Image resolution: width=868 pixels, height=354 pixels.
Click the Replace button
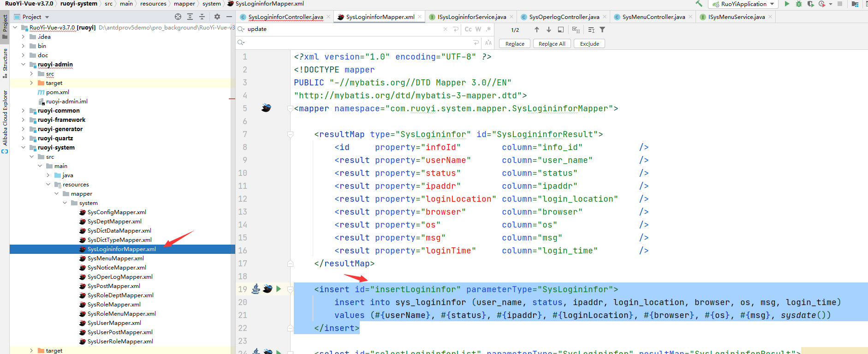[515, 43]
